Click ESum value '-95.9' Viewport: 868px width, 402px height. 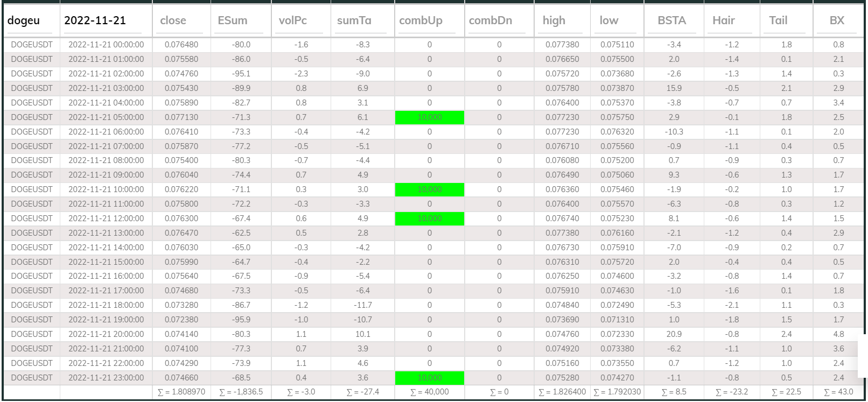pyautogui.click(x=241, y=320)
